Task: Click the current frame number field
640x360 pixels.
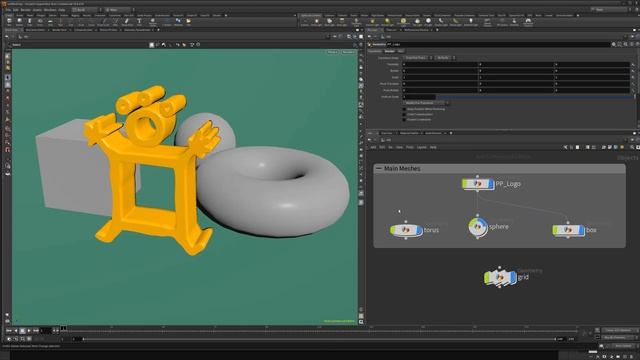Action: tap(46, 330)
